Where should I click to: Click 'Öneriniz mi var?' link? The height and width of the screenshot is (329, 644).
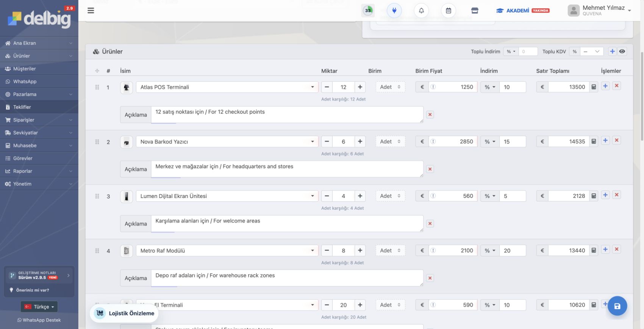coord(29,290)
